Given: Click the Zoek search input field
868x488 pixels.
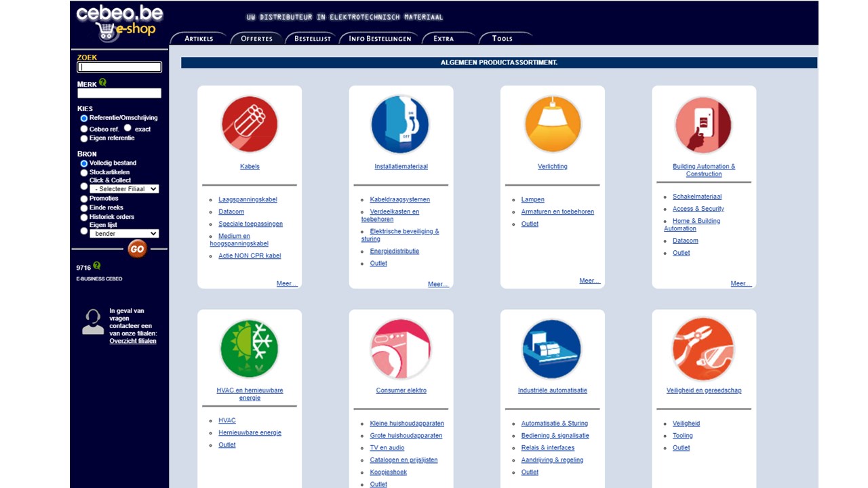Looking at the screenshot, I should (119, 67).
